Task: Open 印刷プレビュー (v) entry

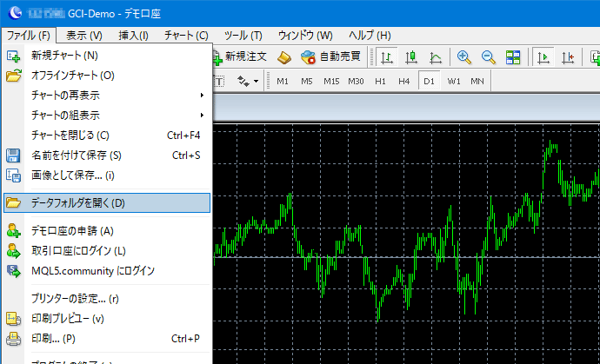Action: tap(107, 319)
